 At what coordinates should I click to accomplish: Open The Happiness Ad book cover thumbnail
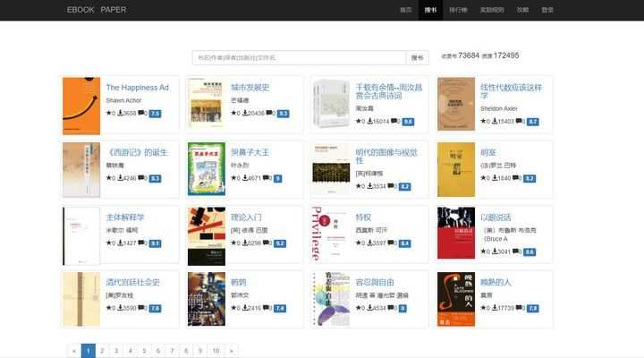[x=81, y=106]
